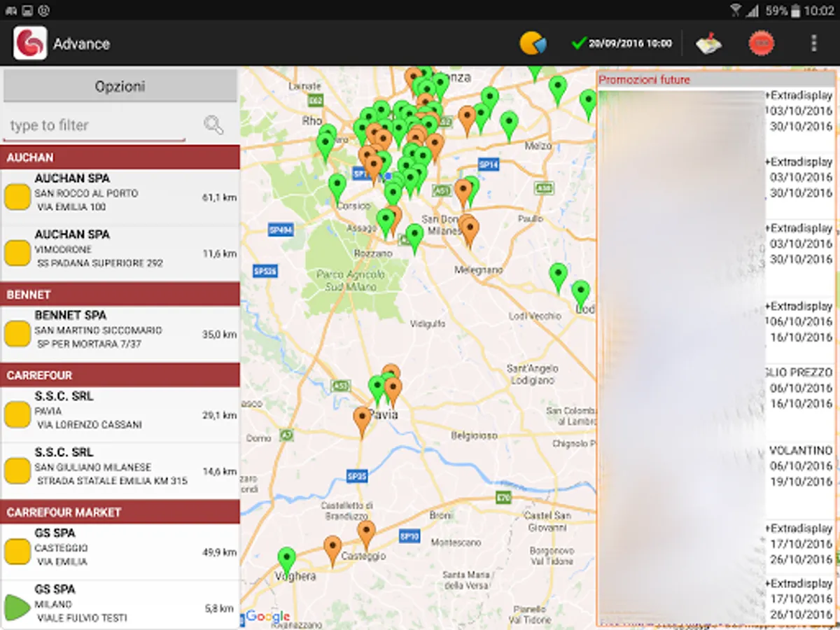Tap yellow status icon for BENNET SPA

pyautogui.click(x=17, y=334)
